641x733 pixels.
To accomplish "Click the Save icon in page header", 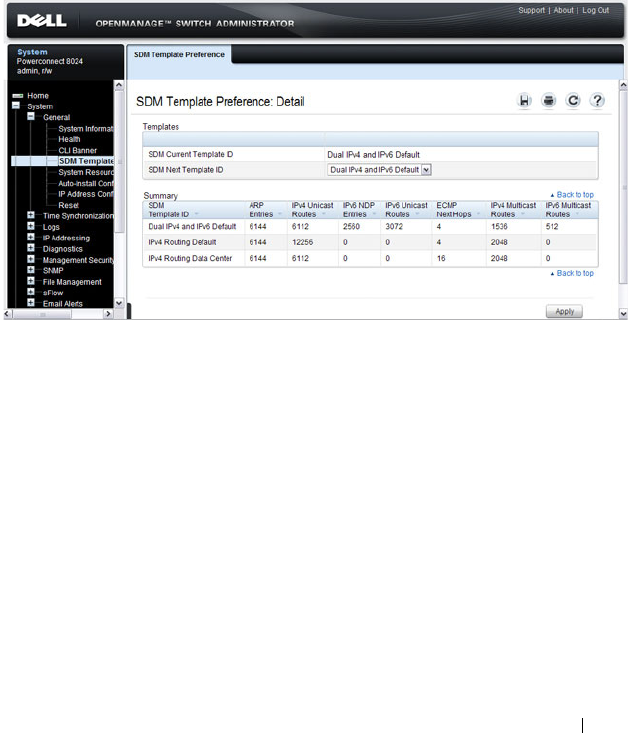I will pyautogui.click(x=524, y=101).
